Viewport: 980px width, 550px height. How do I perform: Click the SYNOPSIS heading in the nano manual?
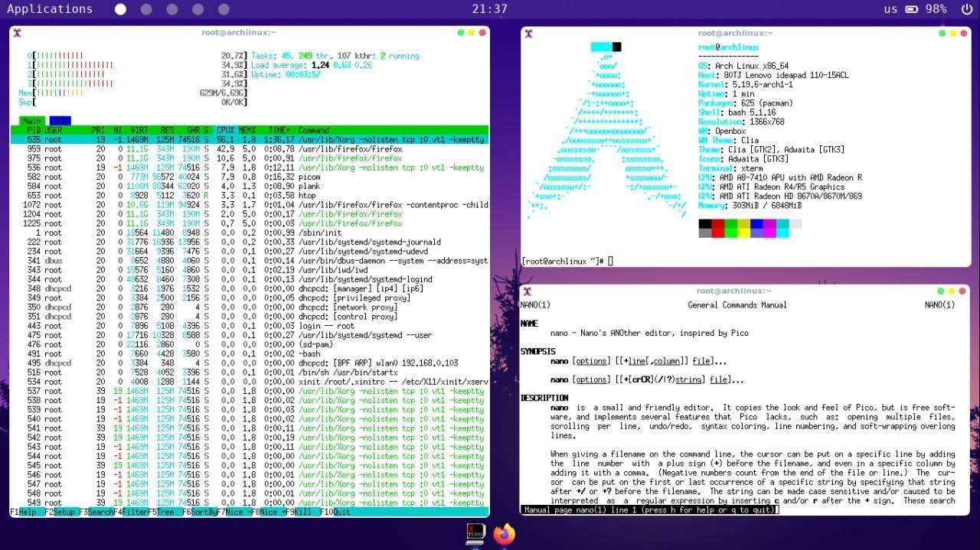(539, 351)
